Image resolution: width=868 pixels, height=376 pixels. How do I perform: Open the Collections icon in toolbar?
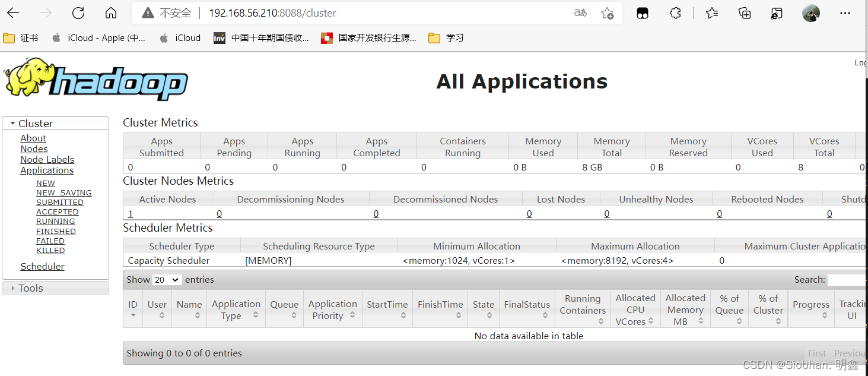point(745,13)
